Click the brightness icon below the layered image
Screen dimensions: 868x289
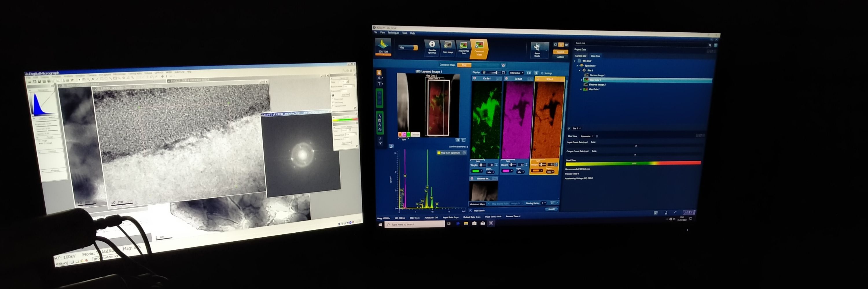point(458,140)
